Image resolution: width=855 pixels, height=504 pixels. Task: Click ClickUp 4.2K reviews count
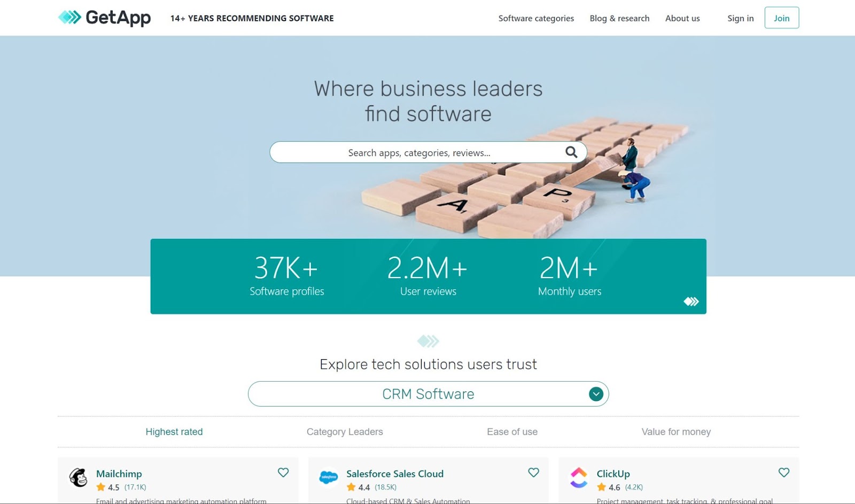634,487
